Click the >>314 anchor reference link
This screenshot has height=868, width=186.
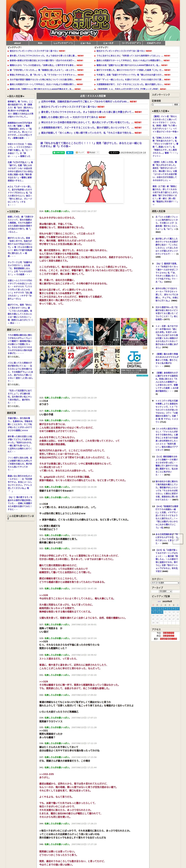pos(44,401)
